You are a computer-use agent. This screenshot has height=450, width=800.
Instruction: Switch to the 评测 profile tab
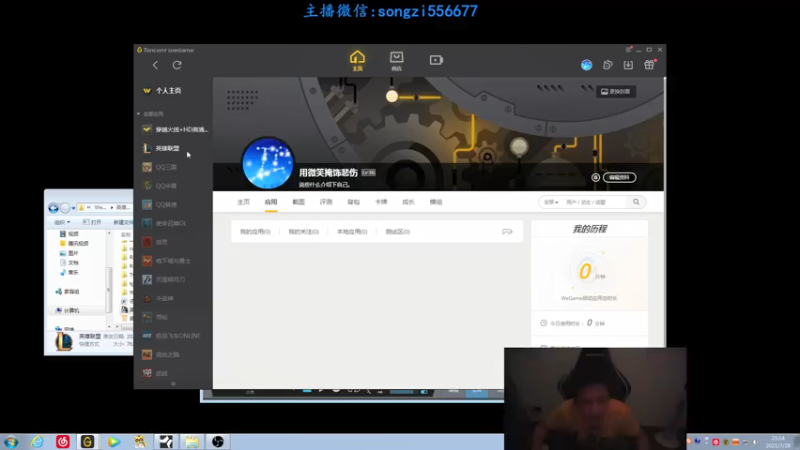click(326, 202)
